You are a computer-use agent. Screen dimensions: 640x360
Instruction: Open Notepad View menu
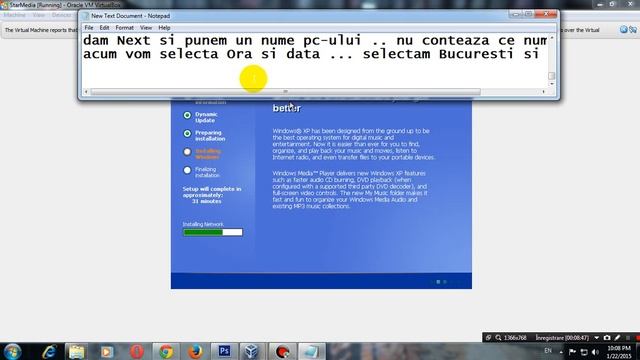point(146,28)
